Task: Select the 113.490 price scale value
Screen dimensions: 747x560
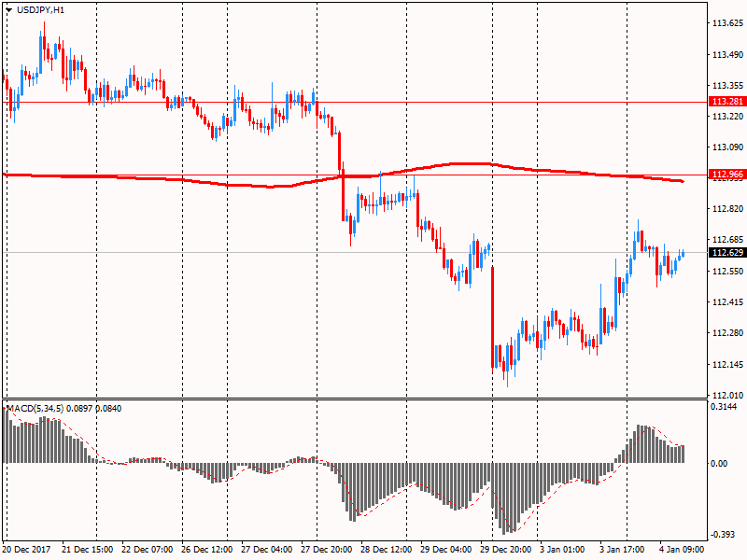Action: [x=727, y=55]
